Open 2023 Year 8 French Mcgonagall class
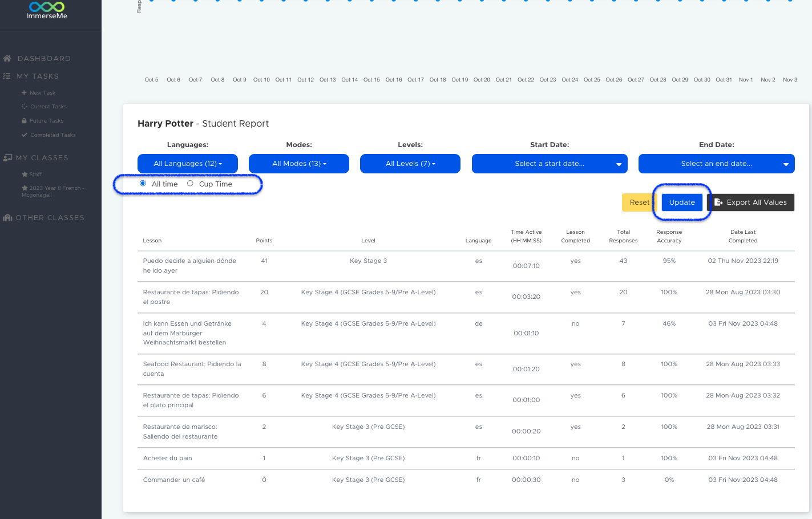The height and width of the screenshot is (519, 812). pos(53,192)
